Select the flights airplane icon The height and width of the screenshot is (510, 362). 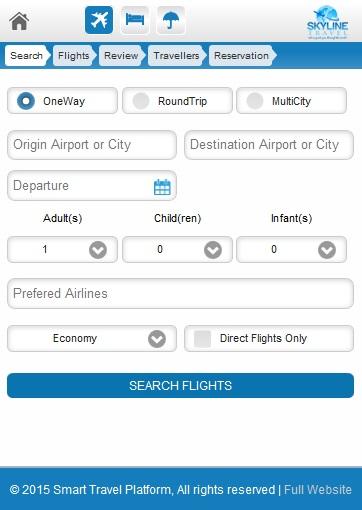coord(99,20)
